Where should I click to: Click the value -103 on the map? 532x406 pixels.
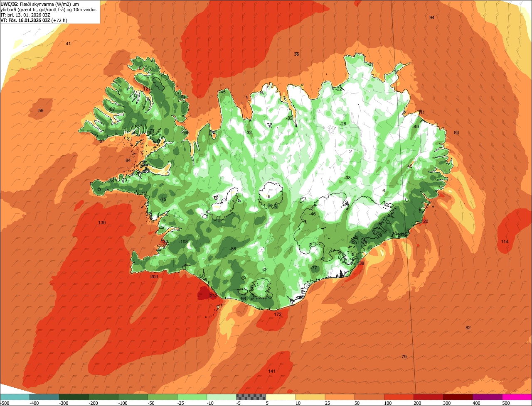coord(183,242)
